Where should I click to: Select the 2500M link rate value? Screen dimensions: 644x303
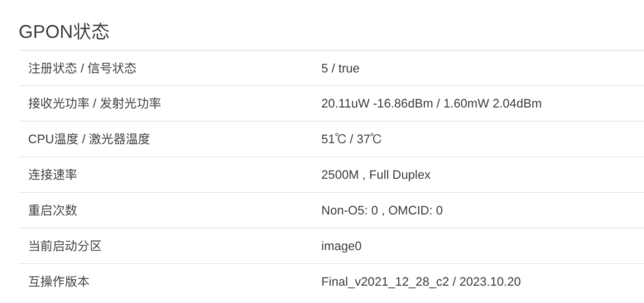(x=340, y=174)
